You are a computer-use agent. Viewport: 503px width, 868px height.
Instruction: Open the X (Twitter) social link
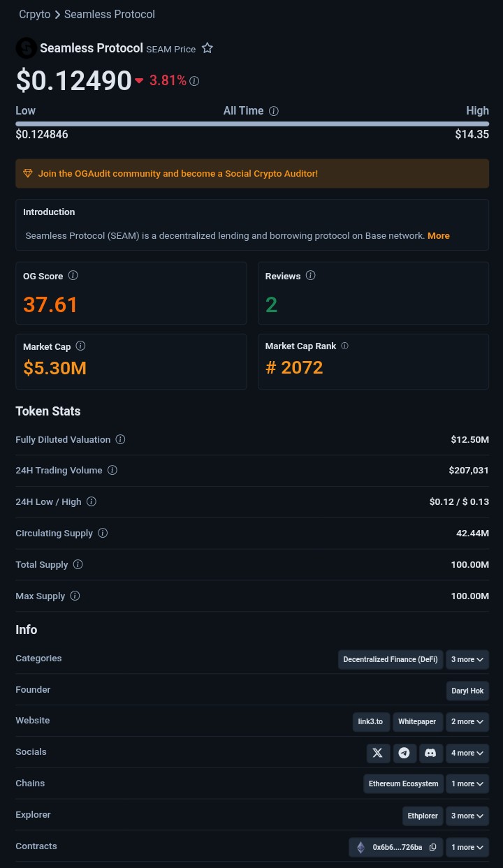click(x=378, y=753)
